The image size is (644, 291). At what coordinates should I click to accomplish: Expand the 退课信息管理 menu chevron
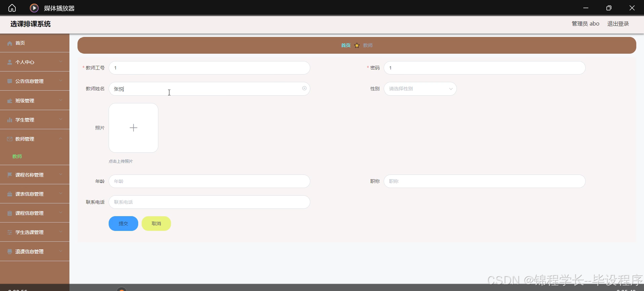[61, 251]
